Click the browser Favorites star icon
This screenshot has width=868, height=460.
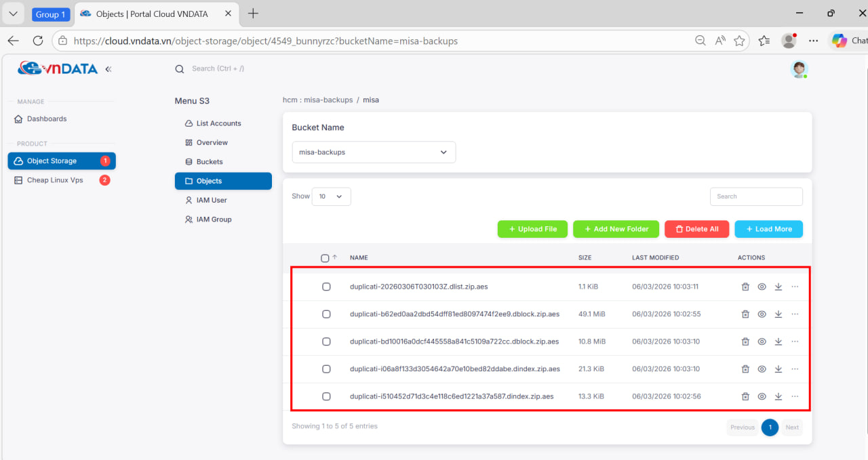click(739, 41)
